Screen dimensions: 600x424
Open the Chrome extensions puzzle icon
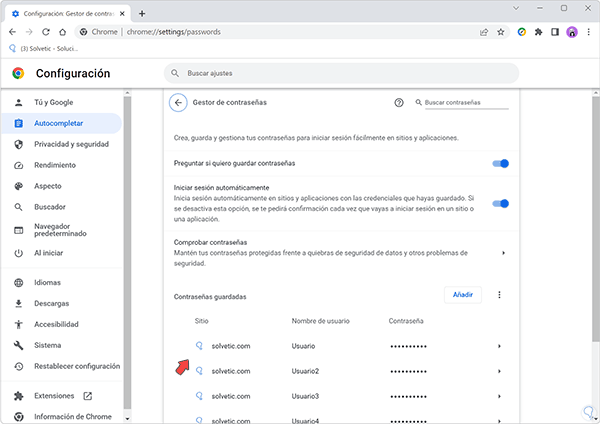(x=538, y=31)
